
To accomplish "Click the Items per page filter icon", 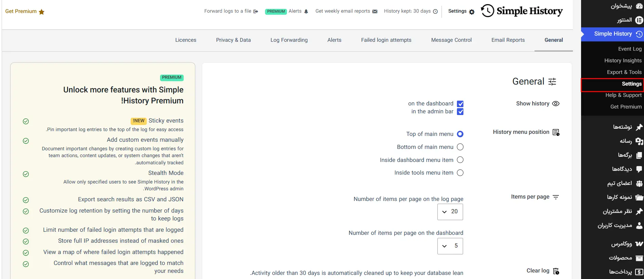I will click(x=556, y=197).
